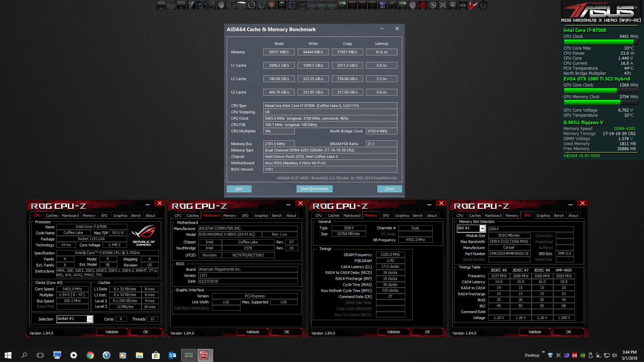
Task: Switch to Caches tab in first CPU-Z window
Action: click(52, 216)
